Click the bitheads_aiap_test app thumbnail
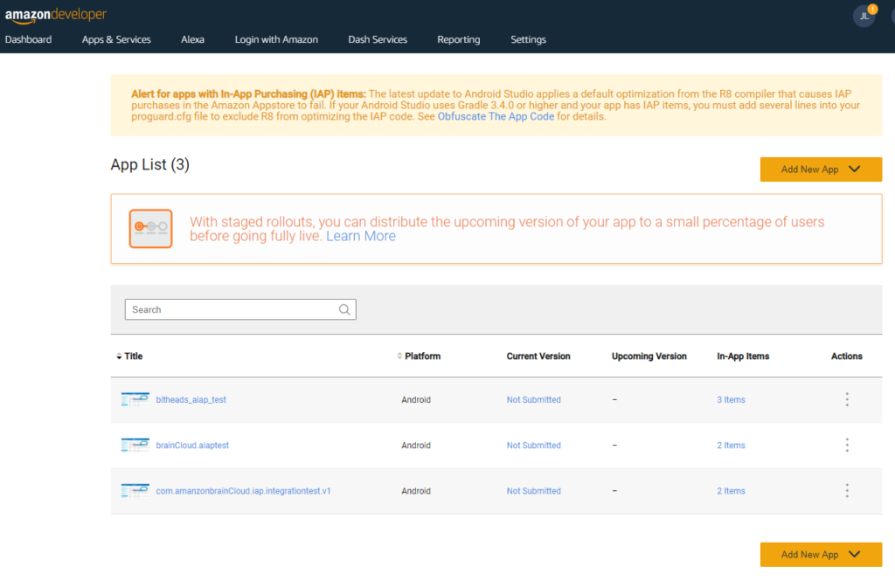Viewport: 895px width, 588px height. click(135, 399)
